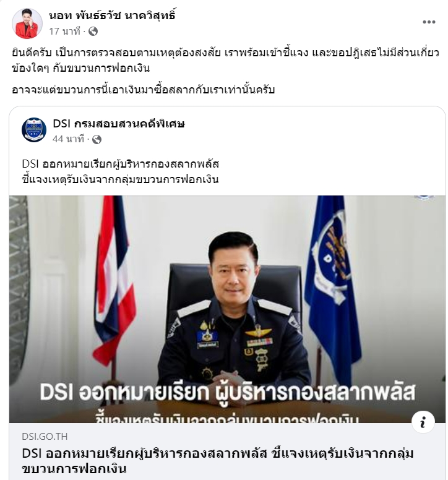Click the partial logo at image top-right corner
This screenshot has height=480, width=448.
click(424, 197)
